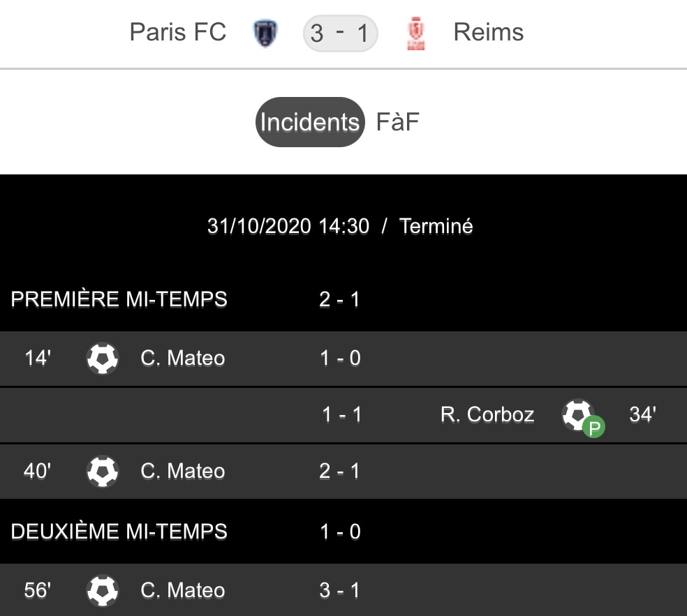This screenshot has height=616, width=687.
Task: Click the Terminé match status text
Action: (x=436, y=226)
